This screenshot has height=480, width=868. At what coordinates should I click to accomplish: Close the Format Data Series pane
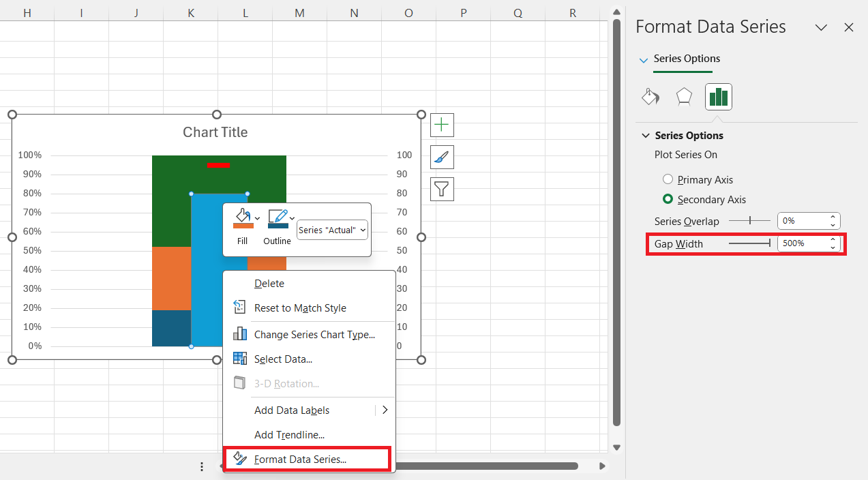pyautogui.click(x=849, y=27)
